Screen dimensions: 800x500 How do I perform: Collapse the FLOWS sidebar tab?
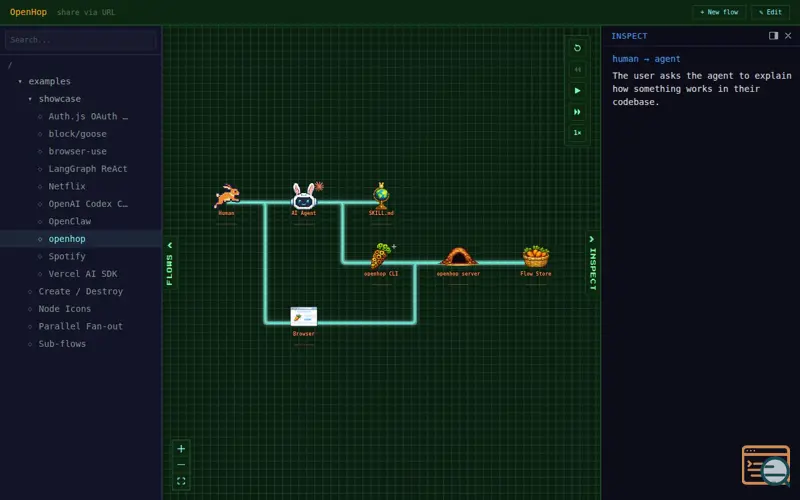click(170, 264)
